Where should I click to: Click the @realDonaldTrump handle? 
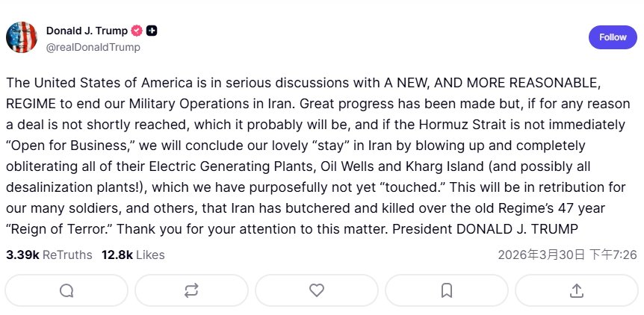(93, 47)
